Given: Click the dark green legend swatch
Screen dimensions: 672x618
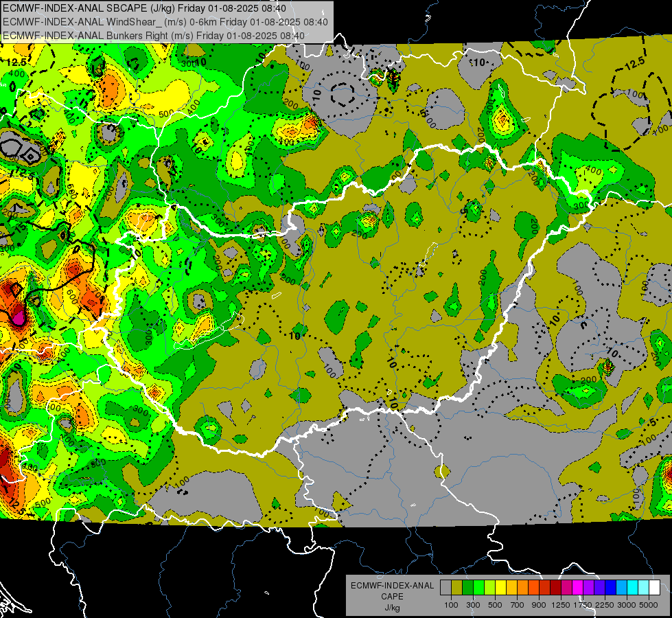Looking at the screenshot, I should click(467, 588).
